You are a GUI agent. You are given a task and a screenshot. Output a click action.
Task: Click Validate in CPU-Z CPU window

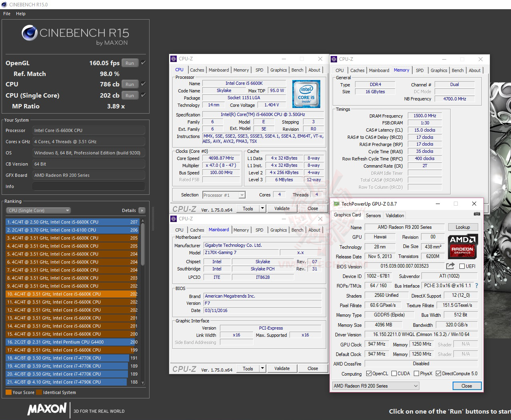click(282, 208)
